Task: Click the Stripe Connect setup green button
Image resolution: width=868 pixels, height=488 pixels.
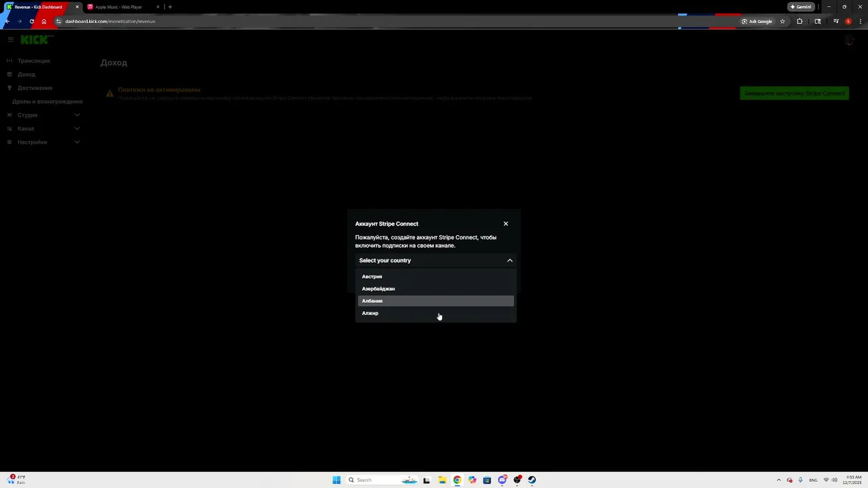Action: click(x=794, y=94)
